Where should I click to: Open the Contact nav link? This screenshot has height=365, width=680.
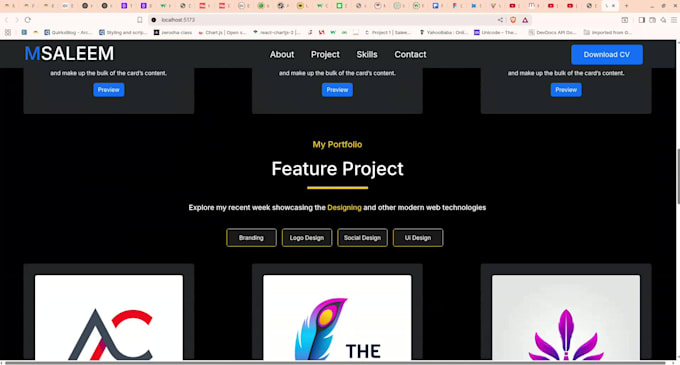410,55
